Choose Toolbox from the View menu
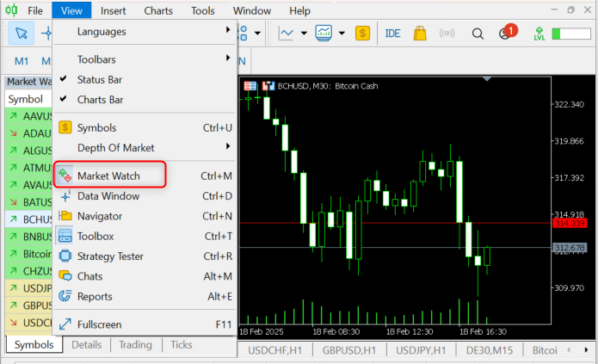598x364 pixels. click(x=145, y=236)
